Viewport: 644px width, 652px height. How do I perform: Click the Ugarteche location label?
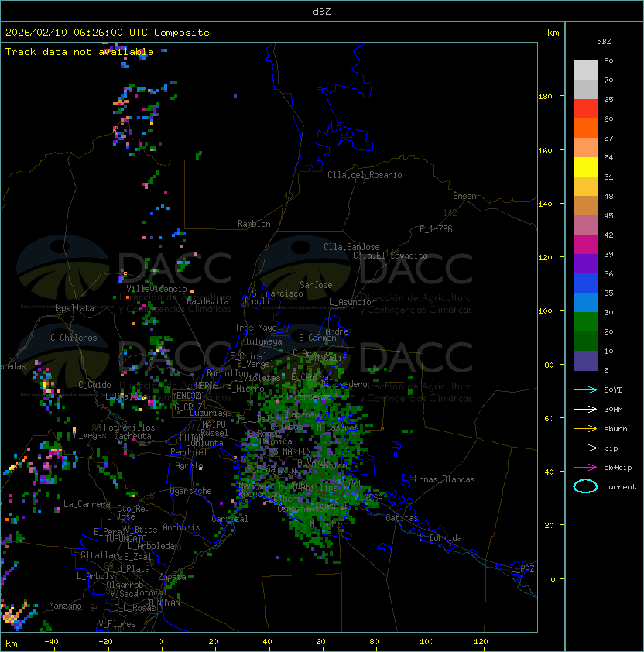(191, 491)
